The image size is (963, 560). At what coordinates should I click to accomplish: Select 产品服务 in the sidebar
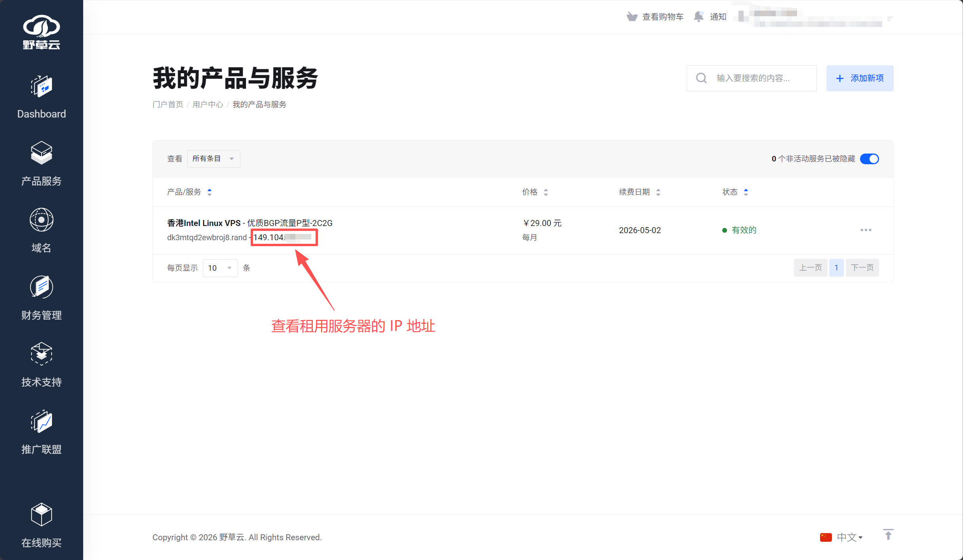[x=41, y=165]
